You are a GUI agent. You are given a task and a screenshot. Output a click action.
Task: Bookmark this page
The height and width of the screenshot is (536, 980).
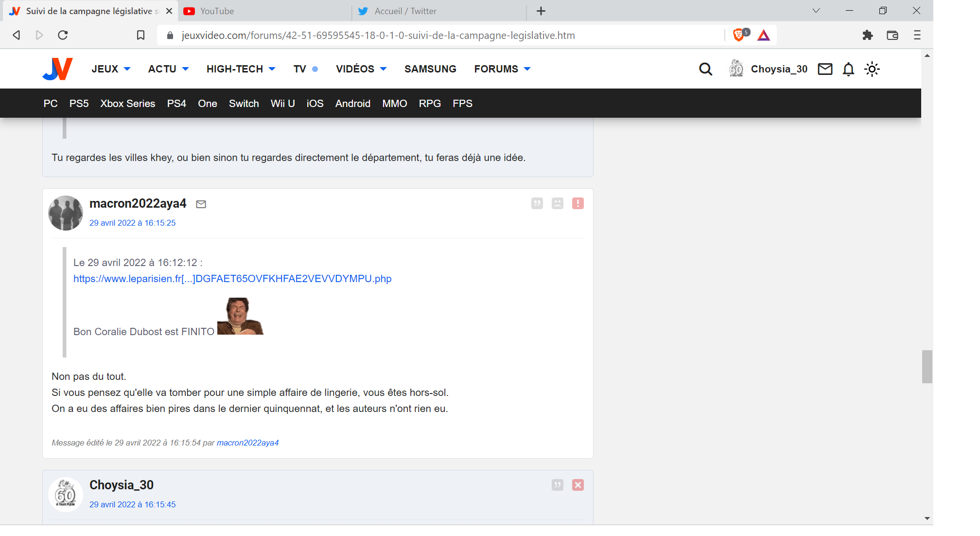(140, 35)
